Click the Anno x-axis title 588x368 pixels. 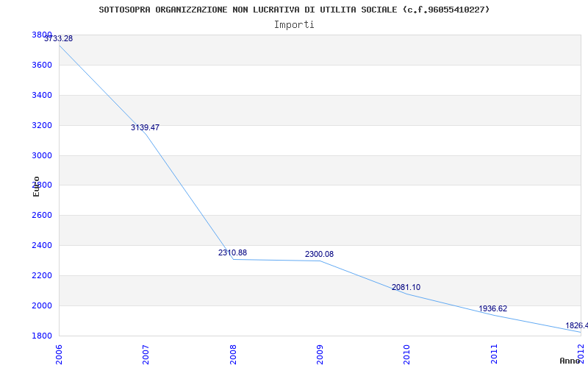tap(570, 361)
